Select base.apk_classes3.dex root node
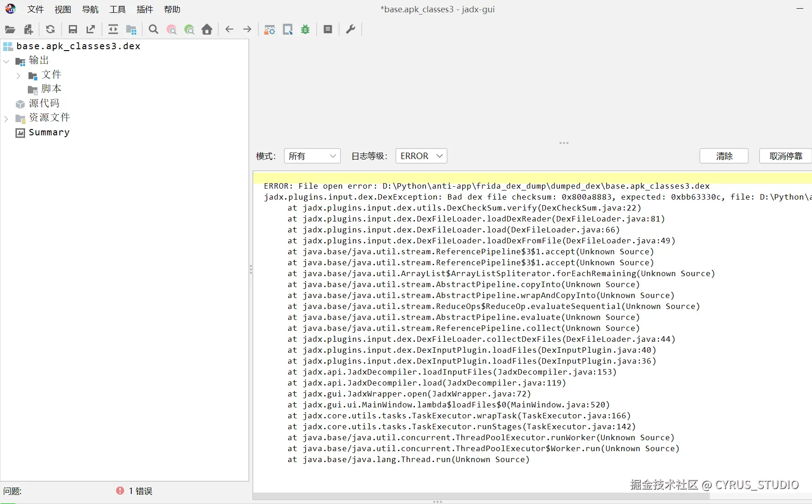The width and height of the screenshot is (812, 504). pos(78,46)
